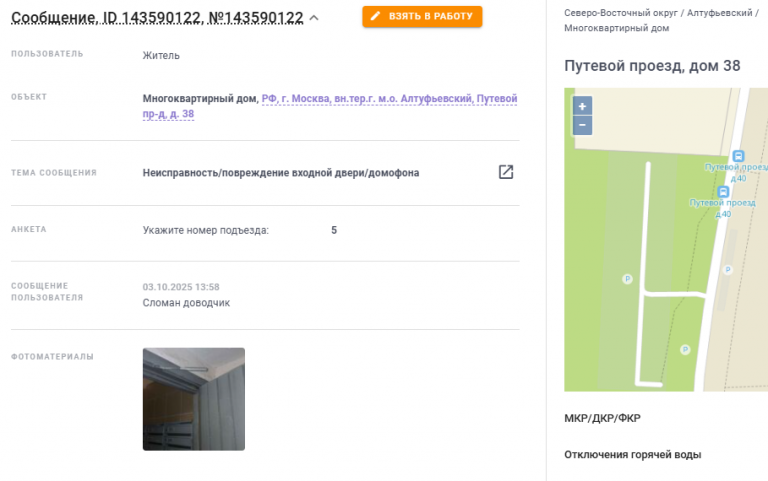Click the map zoom out minus button

(x=582, y=125)
